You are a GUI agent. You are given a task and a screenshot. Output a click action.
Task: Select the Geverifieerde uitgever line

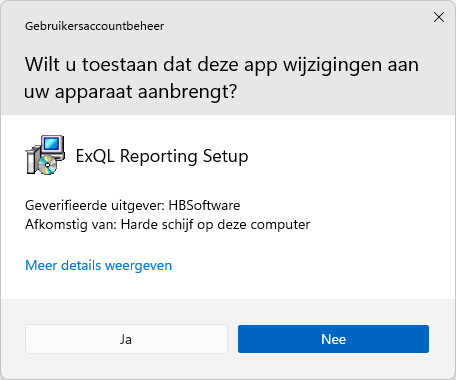pyautogui.click(x=133, y=205)
